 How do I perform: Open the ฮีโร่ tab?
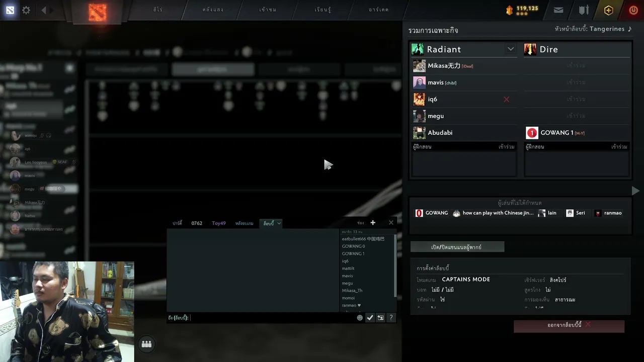coord(157,10)
